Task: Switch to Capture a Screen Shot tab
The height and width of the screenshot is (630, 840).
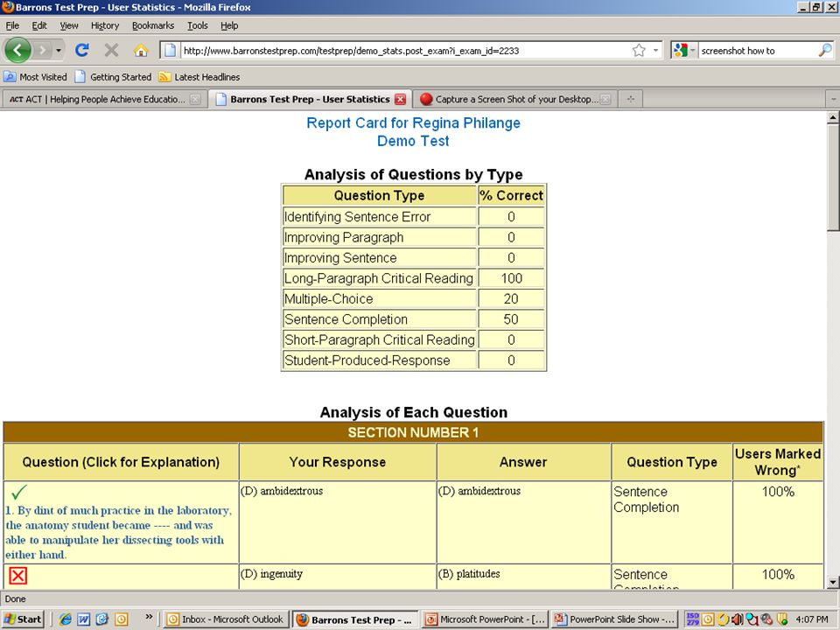Action: point(507,99)
